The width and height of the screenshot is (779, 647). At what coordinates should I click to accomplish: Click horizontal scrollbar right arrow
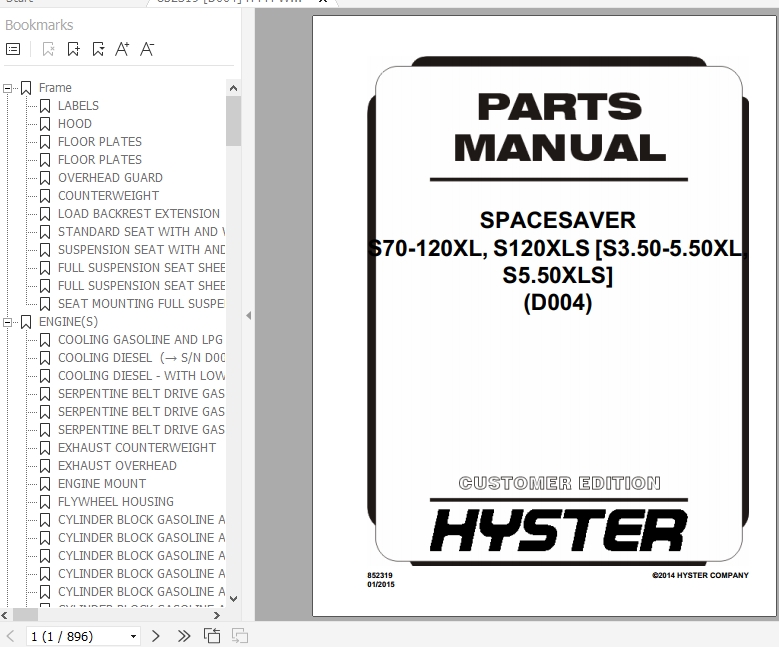pyautogui.click(x=217, y=615)
